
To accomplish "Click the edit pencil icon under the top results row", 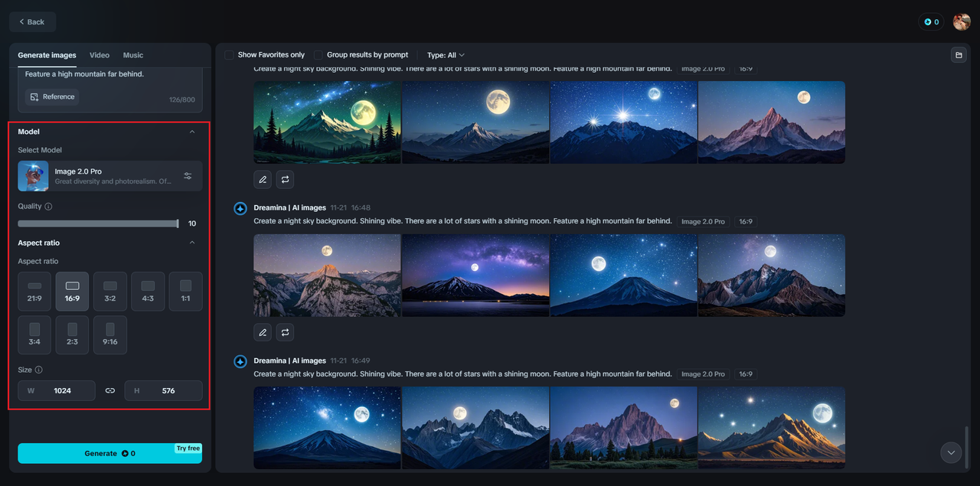I will click(263, 179).
